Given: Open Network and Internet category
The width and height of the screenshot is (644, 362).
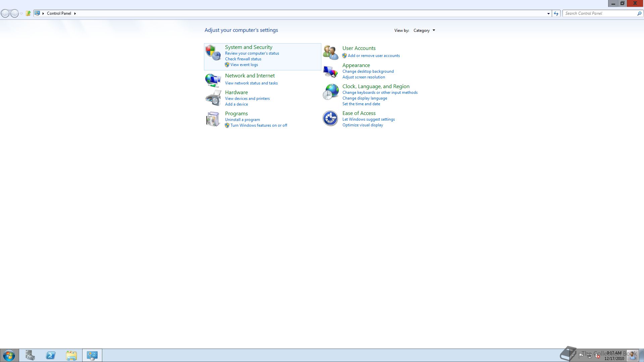Looking at the screenshot, I should coord(250,76).
